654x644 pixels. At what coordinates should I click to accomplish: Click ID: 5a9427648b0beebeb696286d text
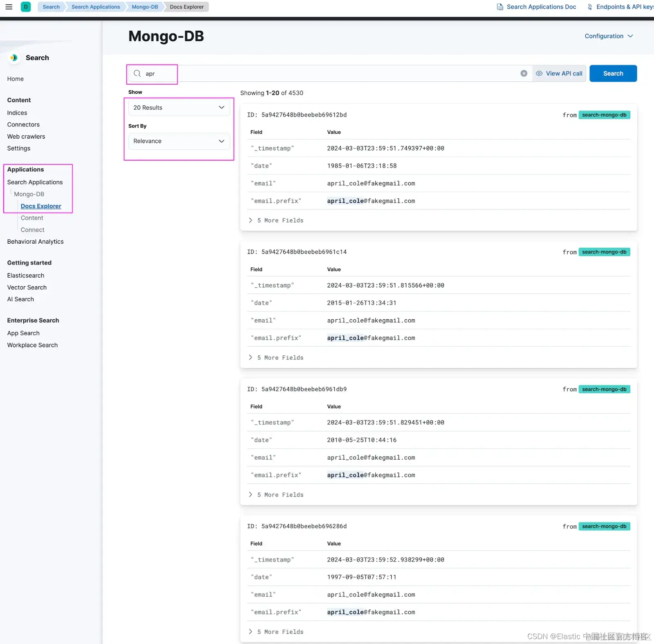click(x=297, y=526)
